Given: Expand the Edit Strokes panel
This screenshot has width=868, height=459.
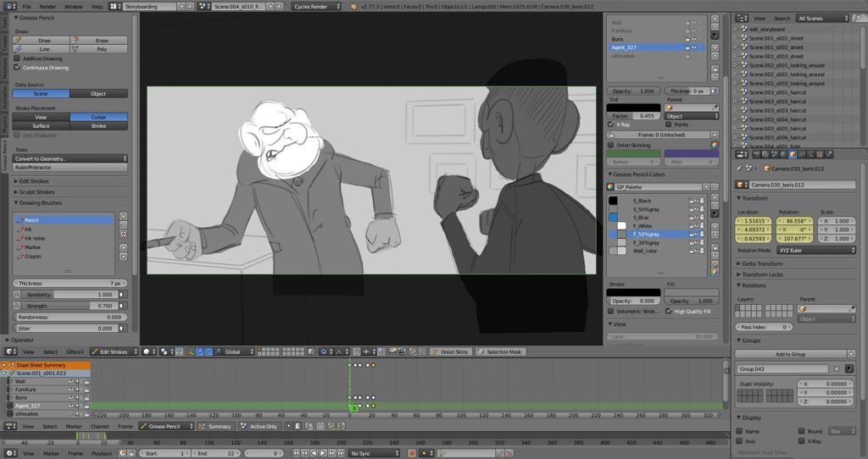Looking at the screenshot, I should tap(34, 181).
